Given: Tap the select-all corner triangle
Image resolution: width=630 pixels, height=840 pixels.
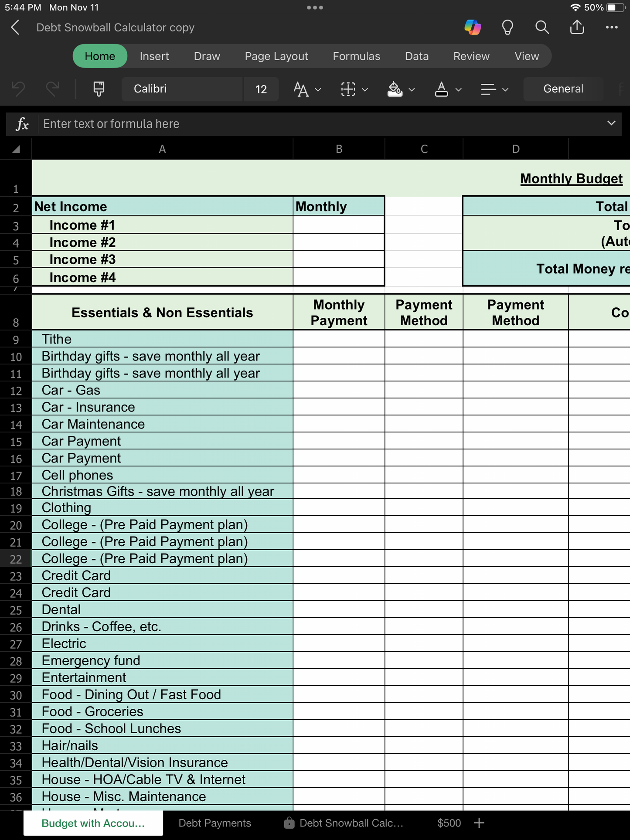Looking at the screenshot, I should point(16,150).
